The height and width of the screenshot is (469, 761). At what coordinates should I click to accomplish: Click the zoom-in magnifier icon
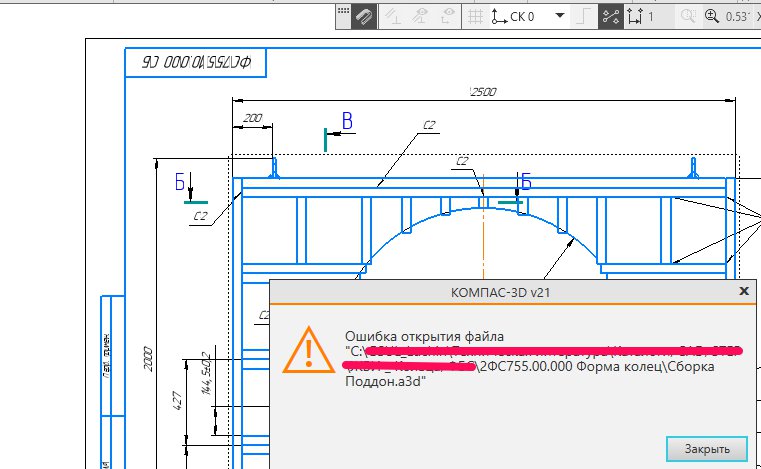pos(711,17)
